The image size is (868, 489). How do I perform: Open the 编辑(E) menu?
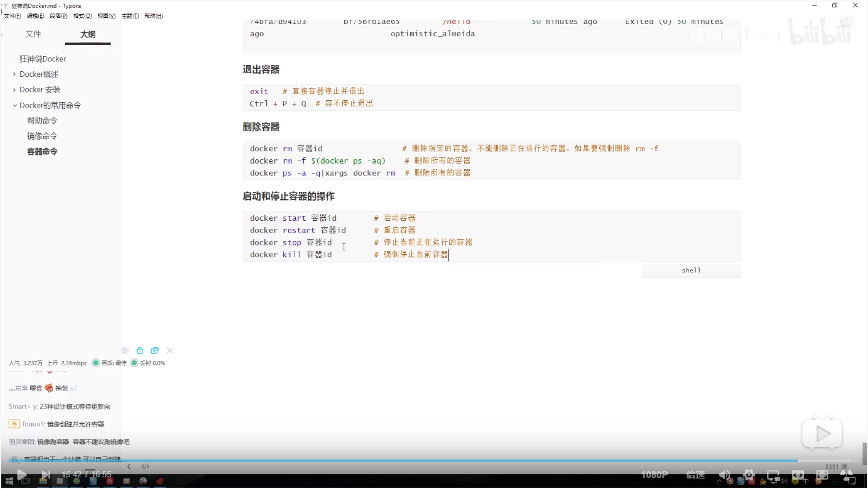tap(36, 16)
